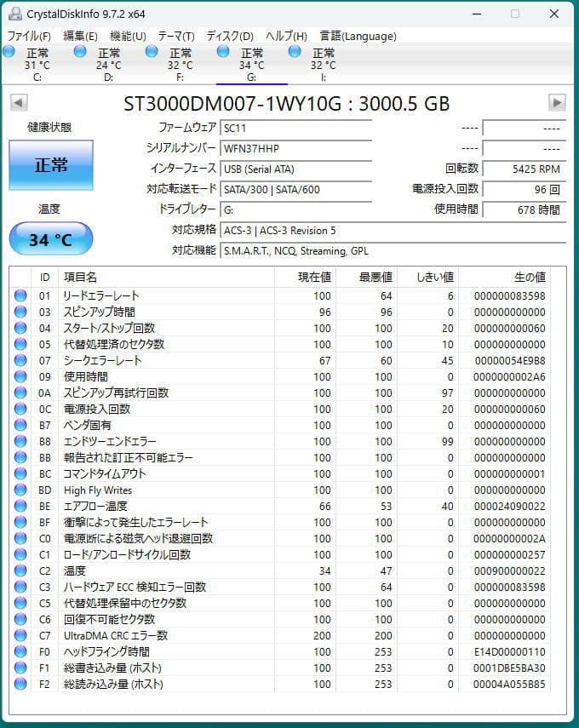Click status orb for ID BE エアフロー温度
The height and width of the screenshot is (728, 579).
pos(20,506)
